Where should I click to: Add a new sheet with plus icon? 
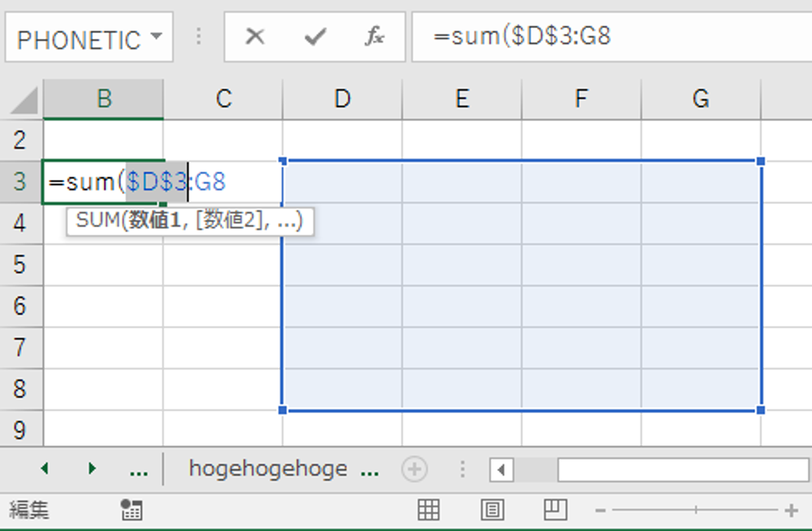(x=414, y=469)
